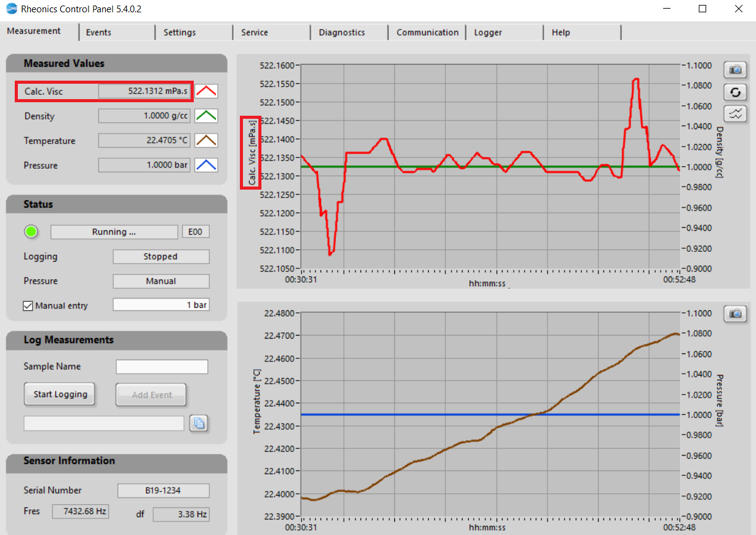756x535 pixels.
Task: Toggle the blue Pressure plot line swatch
Action: 207,165
